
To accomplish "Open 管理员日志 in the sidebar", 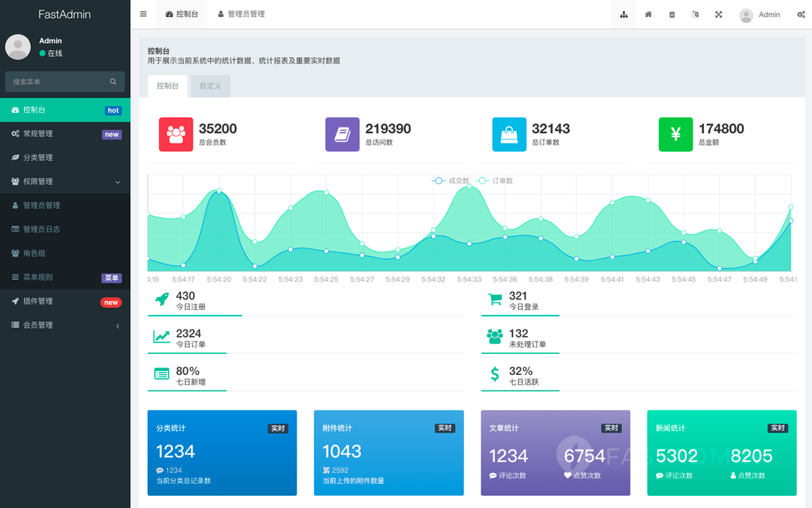I will click(x=41, y=230).
